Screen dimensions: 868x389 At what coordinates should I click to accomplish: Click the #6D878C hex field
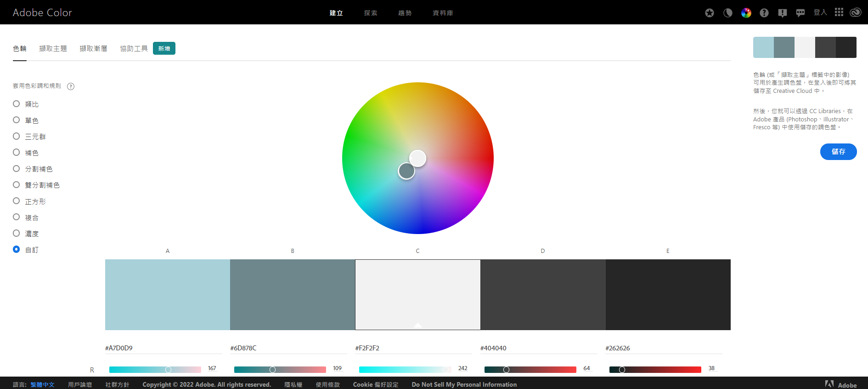tap(288, 348)
